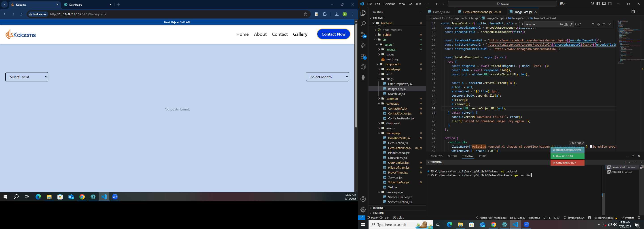644x229 pixels.
Task: Click Find in Selection icon in find widget
Action: (x=604, y=24)
